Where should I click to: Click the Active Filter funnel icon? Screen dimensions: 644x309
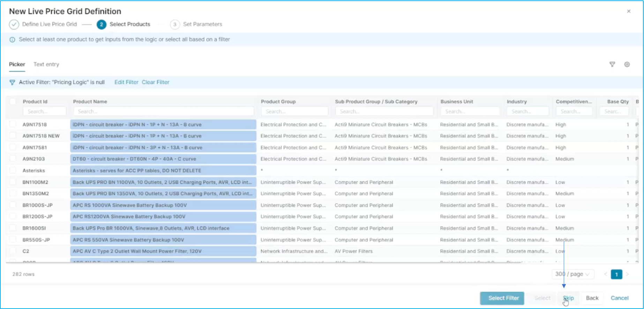tap(12, 82)
